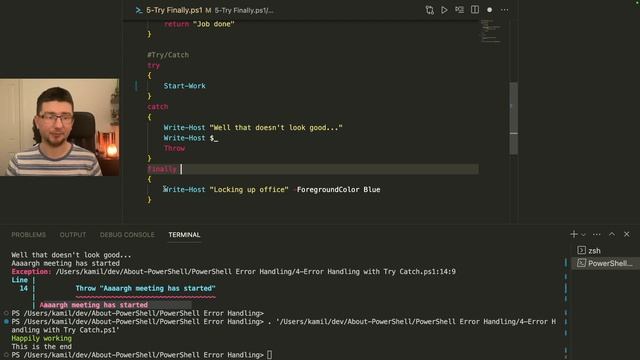The image size is (640, 360).
Task: Click the run selection icon in editor toolbar
Action: pos(459,10)
